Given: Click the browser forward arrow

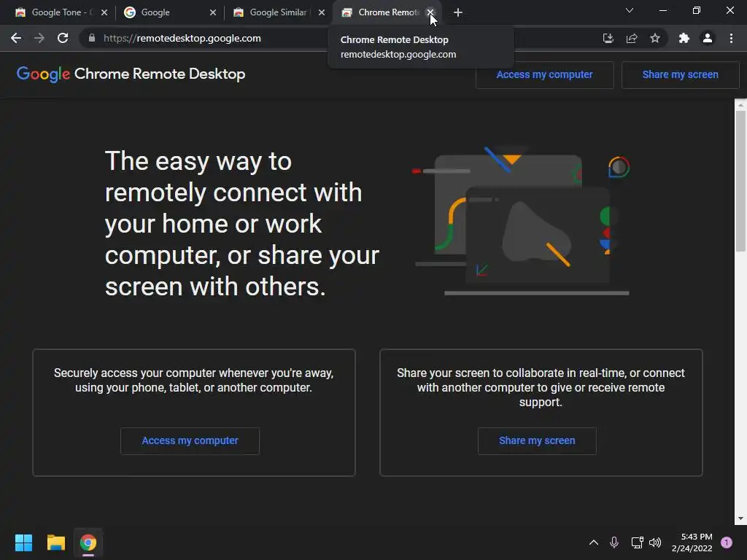Looking at the screenshot, I should 39,38.
